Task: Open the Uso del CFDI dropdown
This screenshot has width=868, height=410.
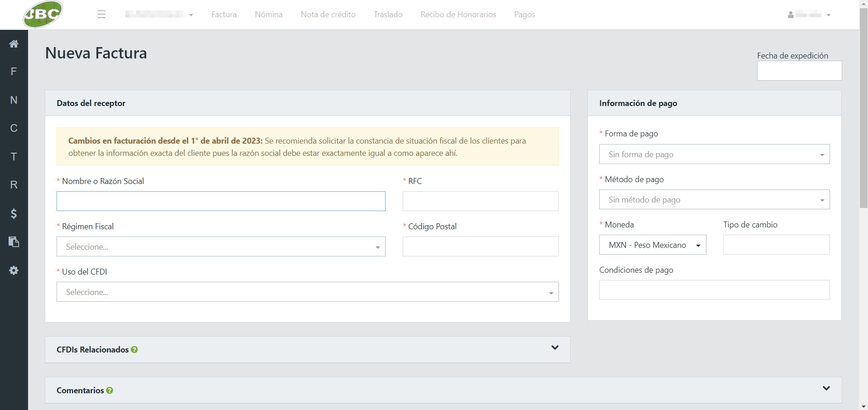Action: click(308, 292)
